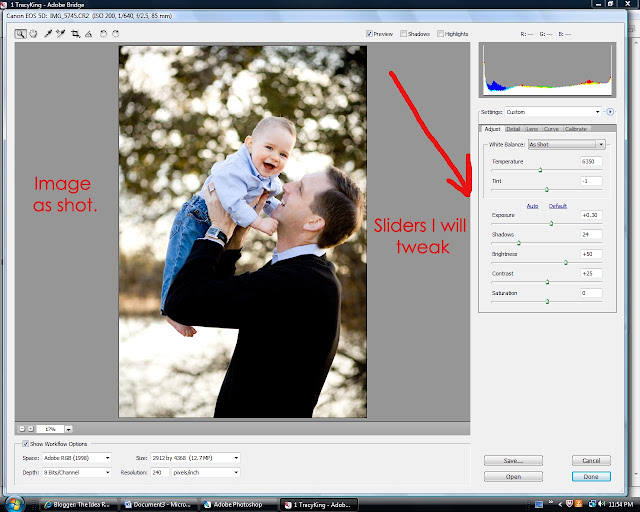This screenshot has width=640, height=512.
Task: Switch to the Curve tab
Action: click(551, 129)
